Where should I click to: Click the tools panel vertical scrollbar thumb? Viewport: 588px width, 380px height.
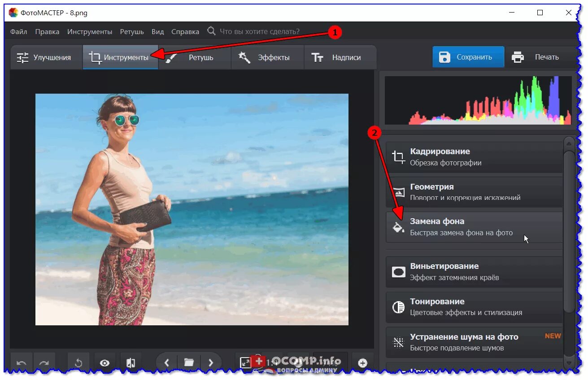569,231
